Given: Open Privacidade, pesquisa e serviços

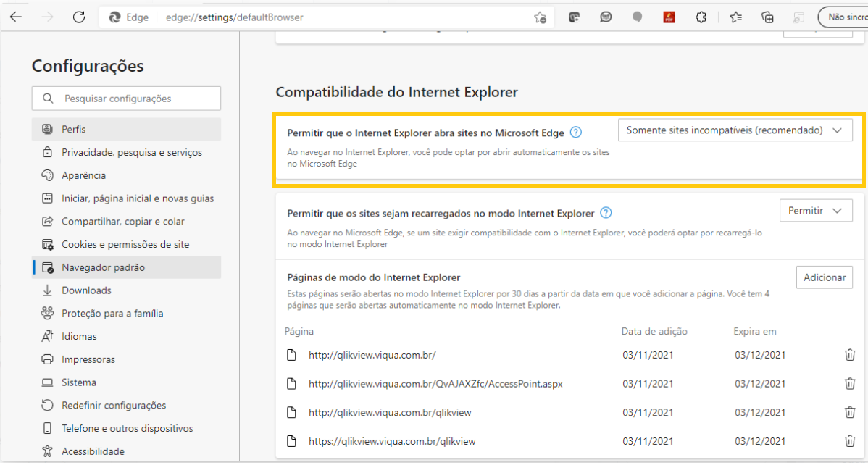Looking at the screenshot, I should coord(126,152).
